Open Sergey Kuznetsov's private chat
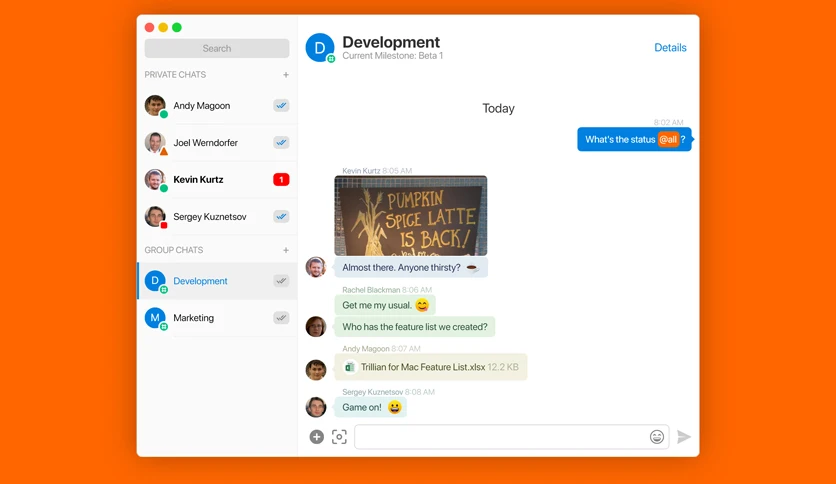Screen dimensions: 836x484 click(x=217, y=216)
